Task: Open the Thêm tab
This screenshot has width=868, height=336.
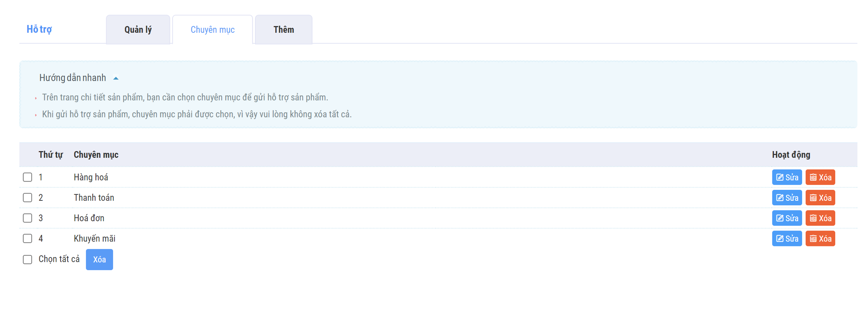Action: point(283,30)
